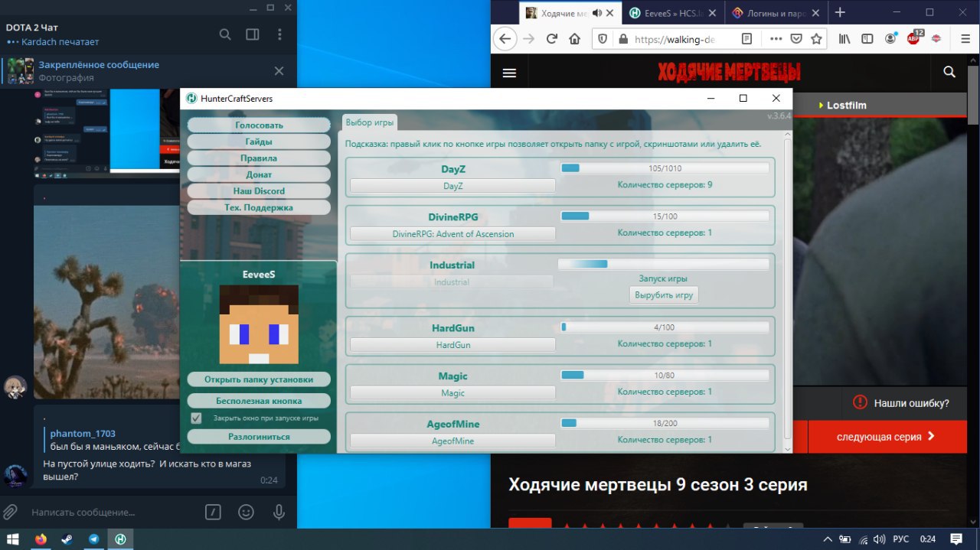This screenshot has width=980, height=550.
Task: Bookmark this page with the star
Action: point(817,39)
